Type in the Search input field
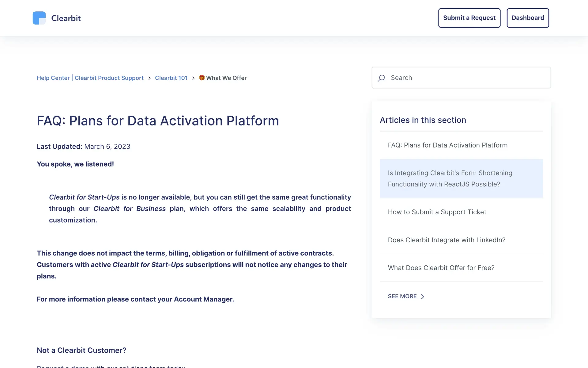The height and width of the screenshot is (368, 588). click(x=466, y=78)
